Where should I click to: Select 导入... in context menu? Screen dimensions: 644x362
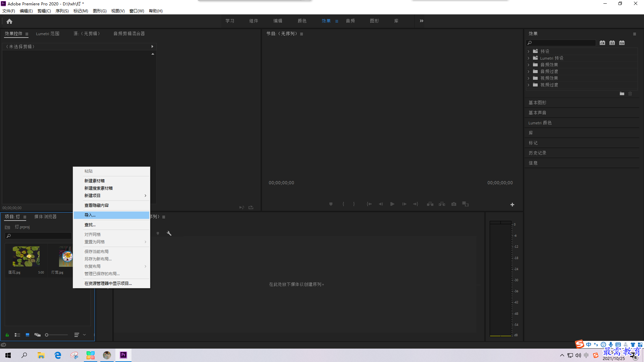tap(111, 215)
